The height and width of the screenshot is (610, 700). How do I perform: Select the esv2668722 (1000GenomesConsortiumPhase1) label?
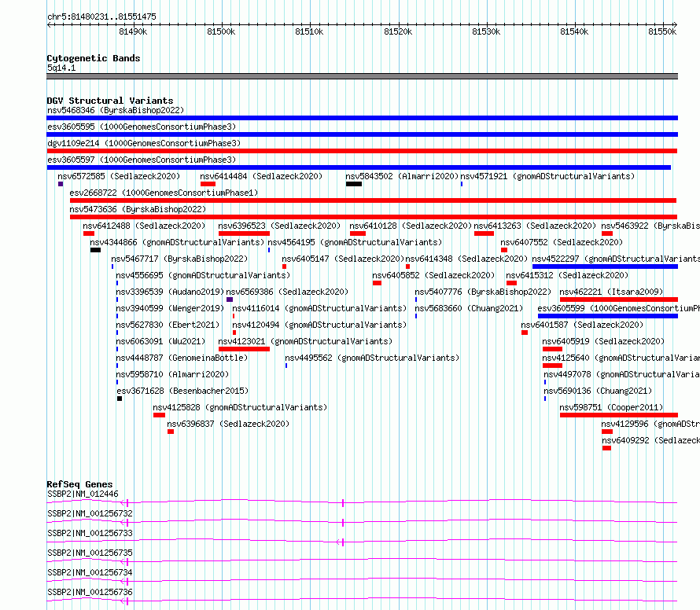(x=164, y=193)
